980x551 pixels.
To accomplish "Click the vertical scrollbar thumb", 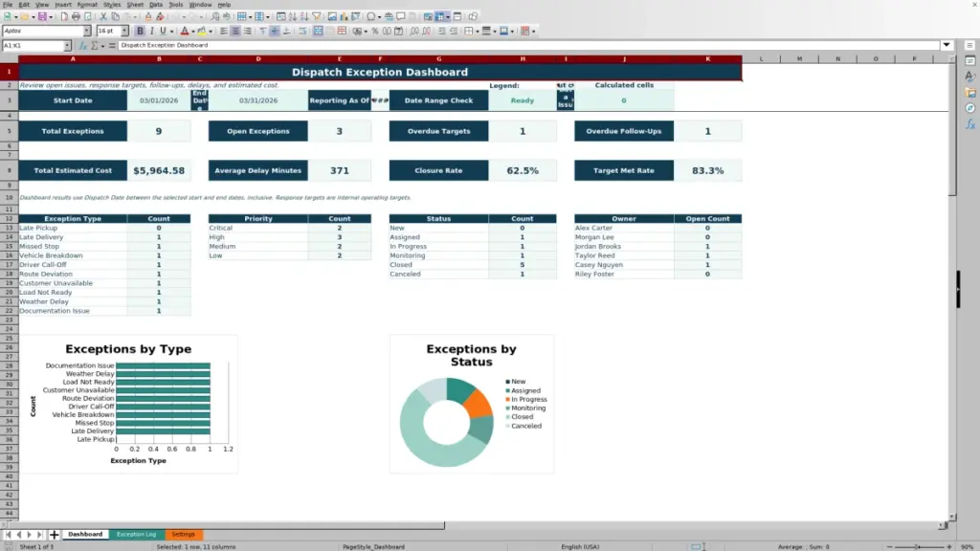I will click(952, 130).
